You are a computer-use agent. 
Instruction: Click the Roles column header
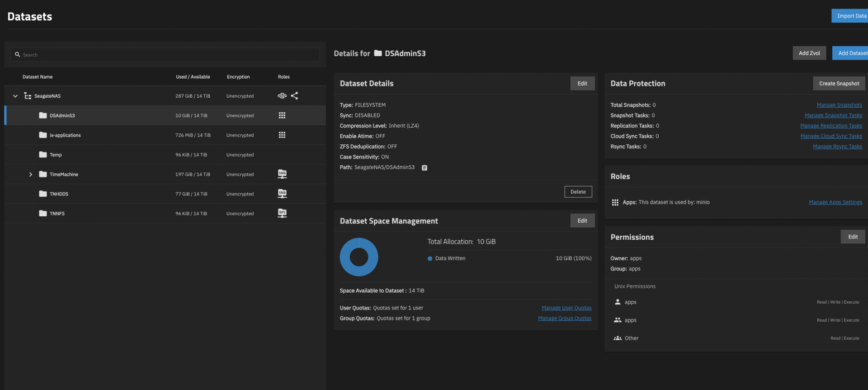284,77
